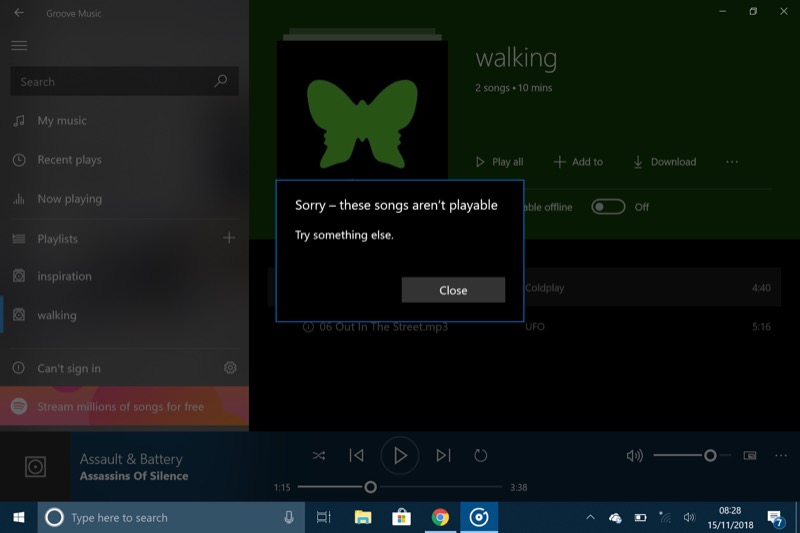This screenshot has width=800, height=533.
Task: Open Task View on taskbar
Action: [x=323, y=518]
